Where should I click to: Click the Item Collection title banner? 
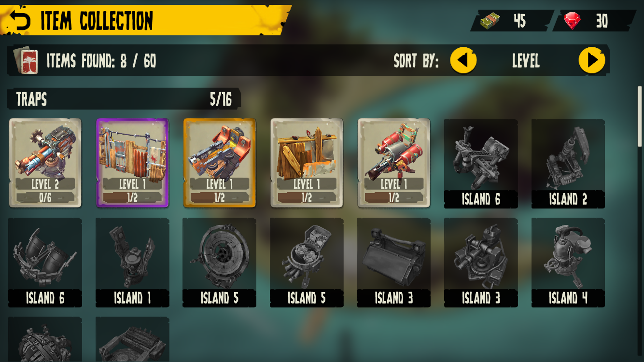[x=145, y=20]
